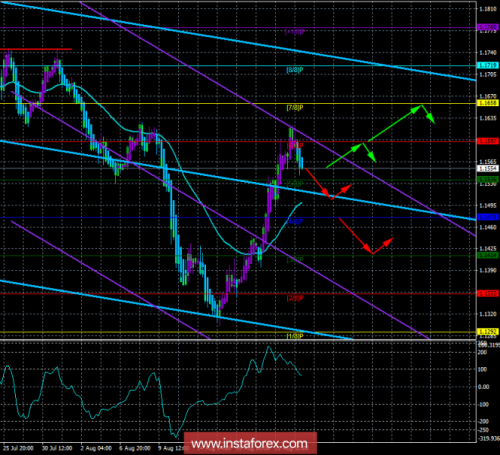
Task: Click the 25 Jul 20:00 time label
Action: 18,448
